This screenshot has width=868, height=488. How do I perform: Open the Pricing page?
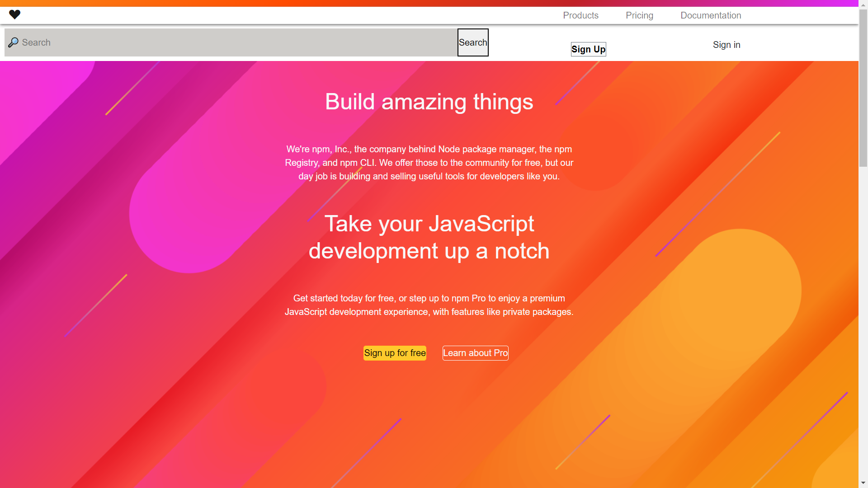pyautogui.click(x=639, y=15)
